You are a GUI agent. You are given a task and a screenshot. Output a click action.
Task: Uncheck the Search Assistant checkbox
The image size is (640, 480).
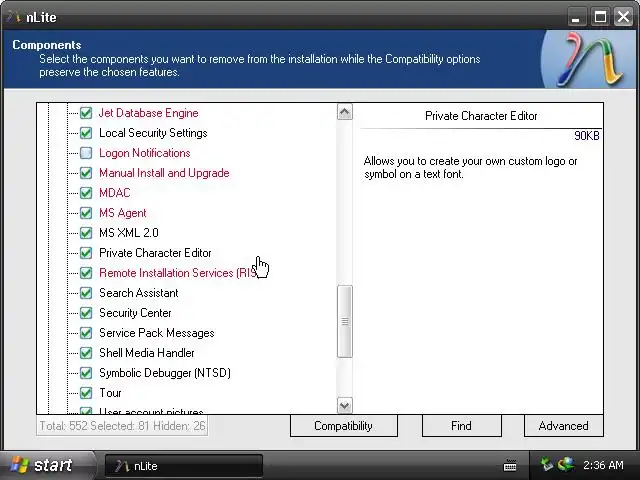click(86, 293)
